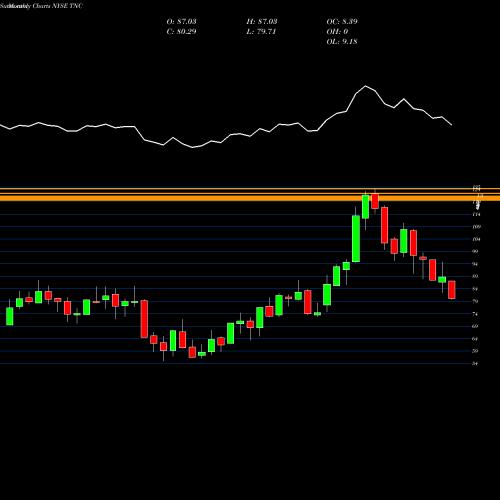500x500 pixels.
Task: Click the 79 price axis label
Action: pyautogui.click(x=475, y=301)
